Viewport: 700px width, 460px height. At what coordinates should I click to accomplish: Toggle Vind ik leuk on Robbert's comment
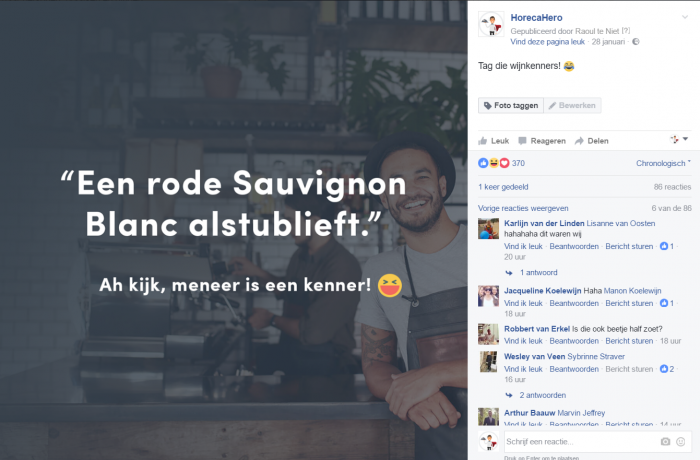point(523,341)
